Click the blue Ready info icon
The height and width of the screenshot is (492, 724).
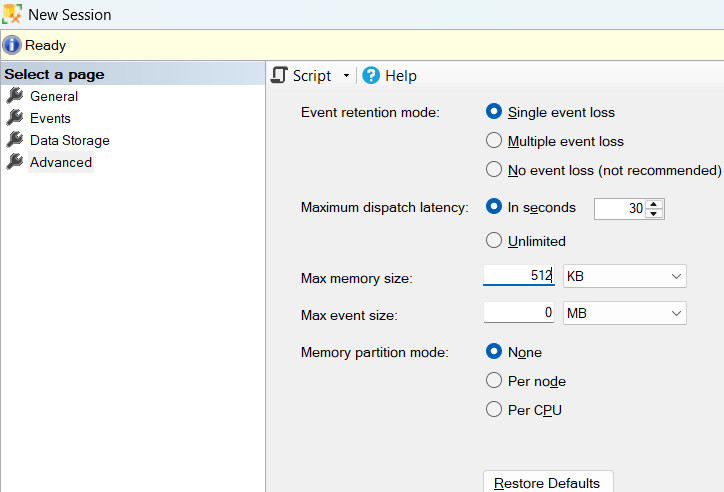tap(12, 45)
